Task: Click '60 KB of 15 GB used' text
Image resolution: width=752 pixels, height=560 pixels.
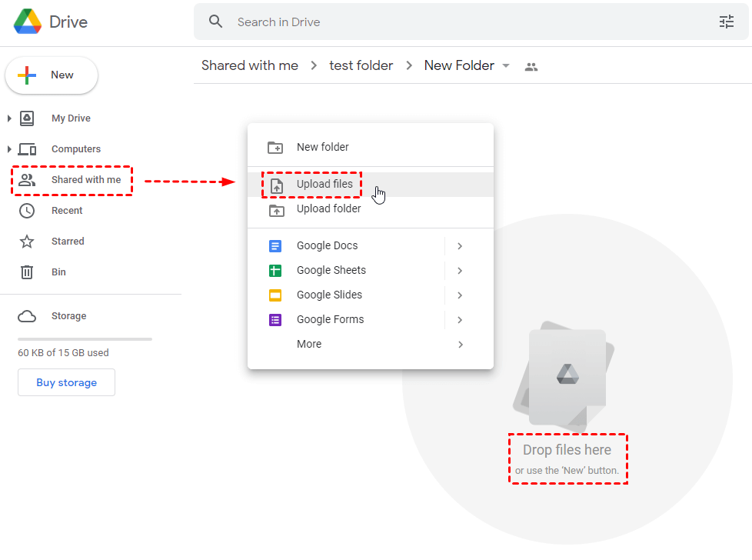Action: click(x=63, y=353)
